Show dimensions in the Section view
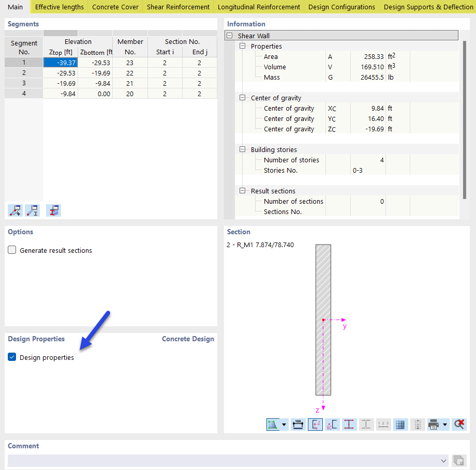This screenshot has height=470, width=476. (298, 424)
